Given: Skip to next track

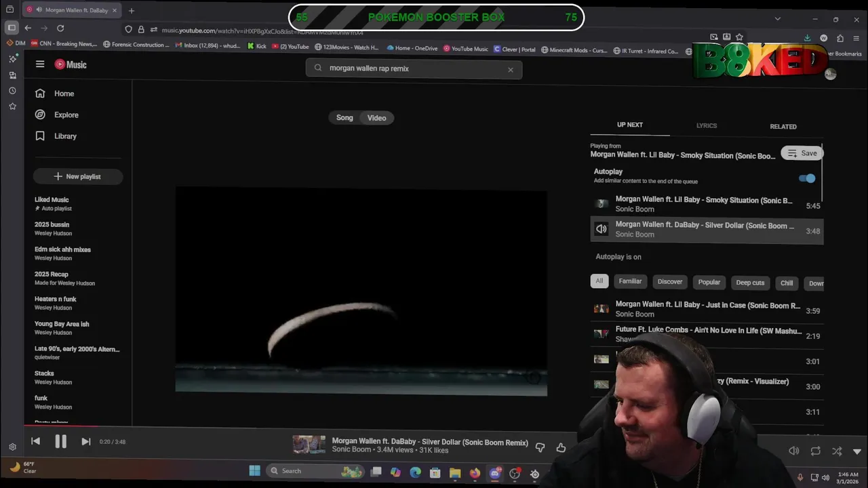Looking at the screenshot, I should (x=85, y=441).
